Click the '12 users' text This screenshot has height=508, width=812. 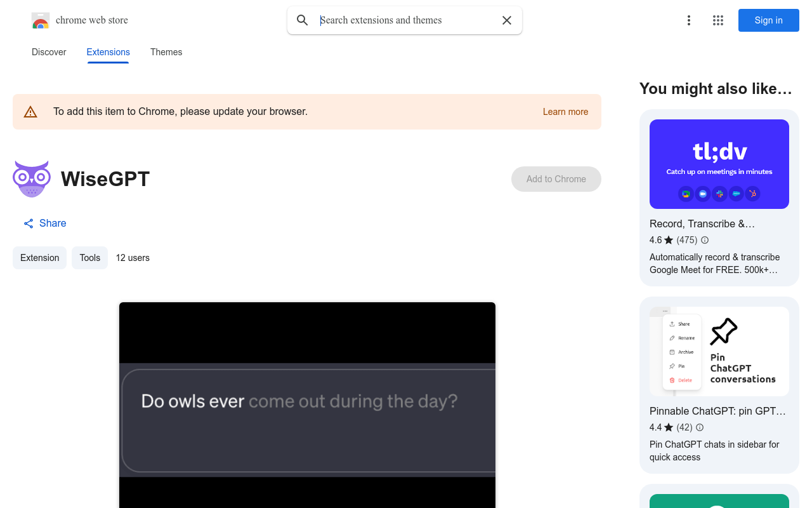(133, 258)
